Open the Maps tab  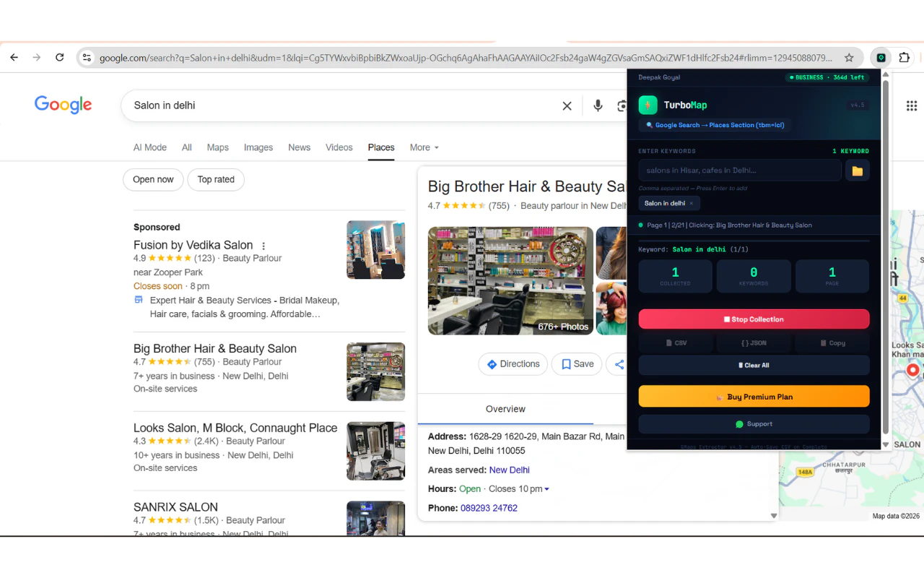pos(218,147)
